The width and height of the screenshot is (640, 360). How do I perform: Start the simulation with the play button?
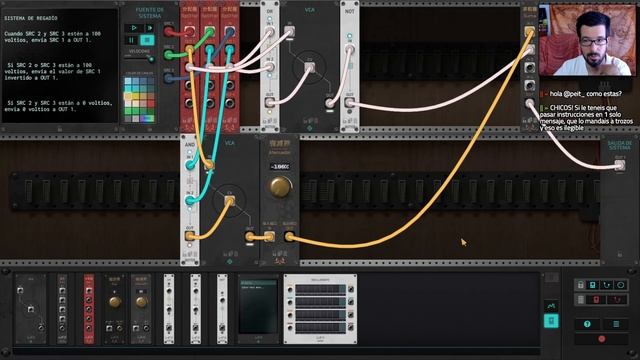[133, 28]
